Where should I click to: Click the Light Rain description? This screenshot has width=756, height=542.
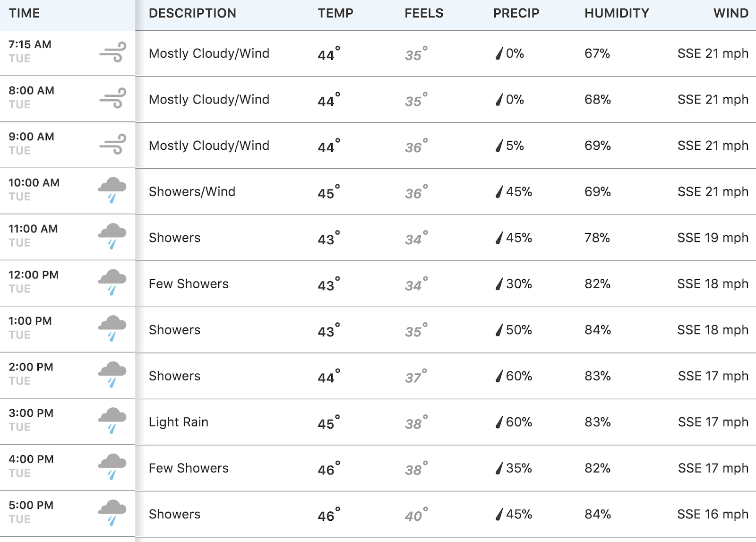coord(179,422)
